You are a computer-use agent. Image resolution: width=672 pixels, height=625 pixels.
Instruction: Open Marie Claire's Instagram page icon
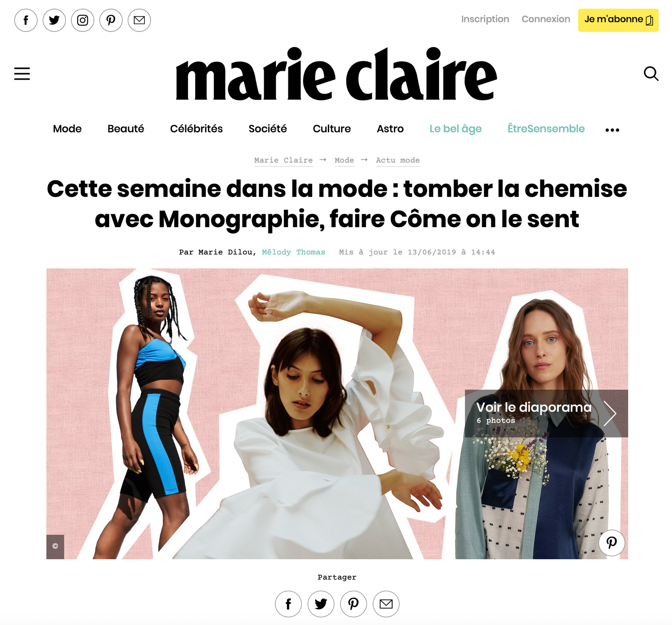pos(83,20)
